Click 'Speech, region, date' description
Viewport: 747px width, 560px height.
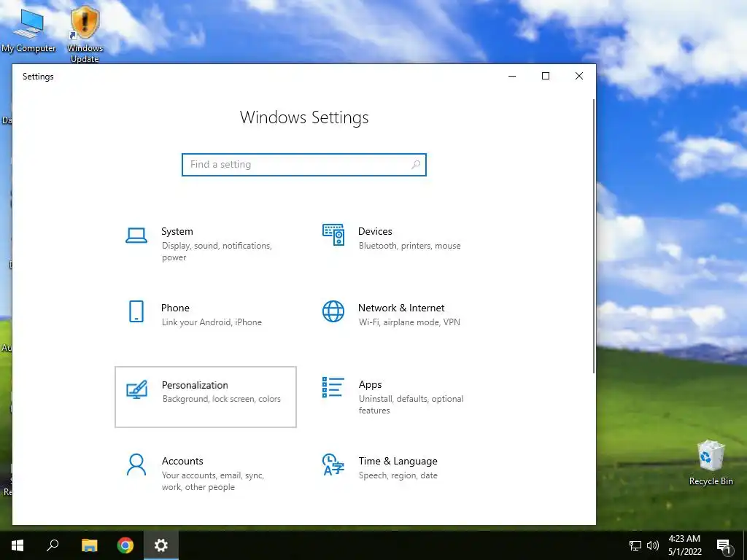pos(398,475)
